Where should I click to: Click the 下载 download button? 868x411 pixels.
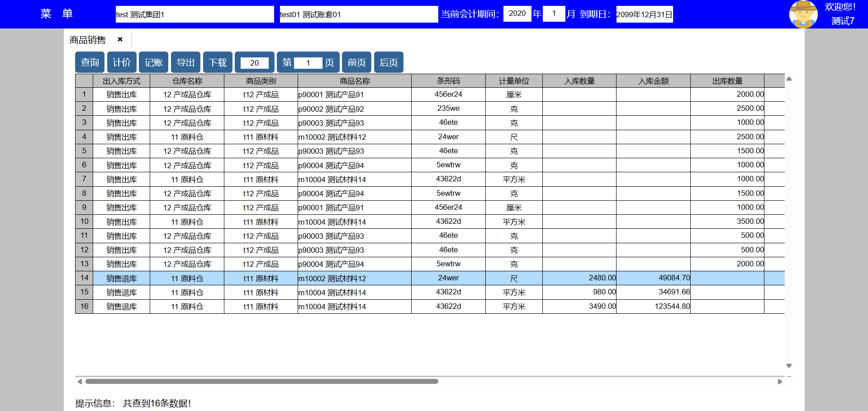coord(218,62)
